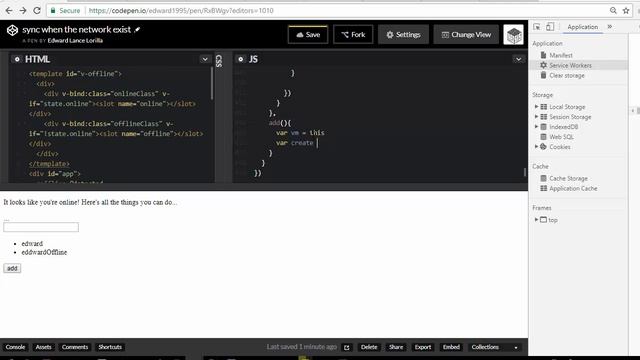Open the Shortcuts panel
The height and width of the screenshot is (360, 640).
point(110,347)
